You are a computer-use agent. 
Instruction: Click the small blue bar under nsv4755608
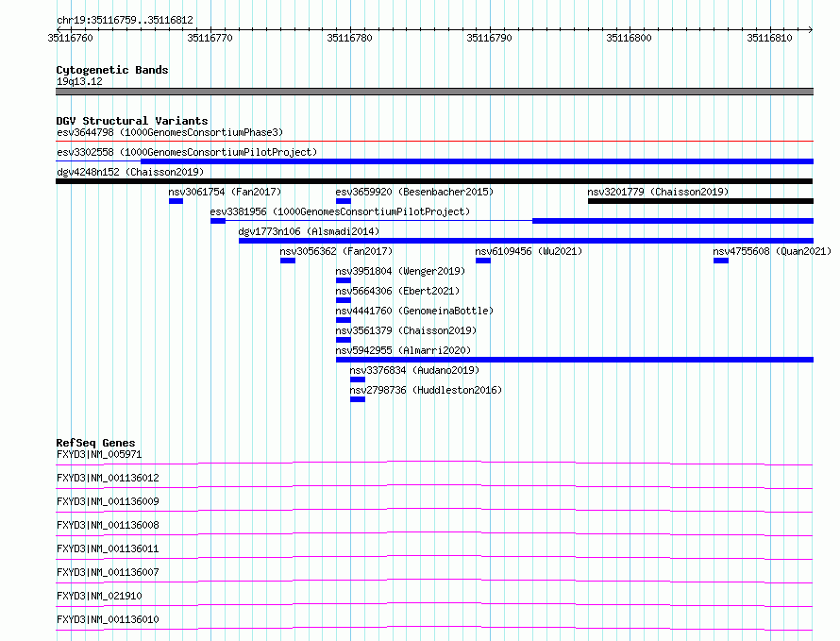[720, 261]
